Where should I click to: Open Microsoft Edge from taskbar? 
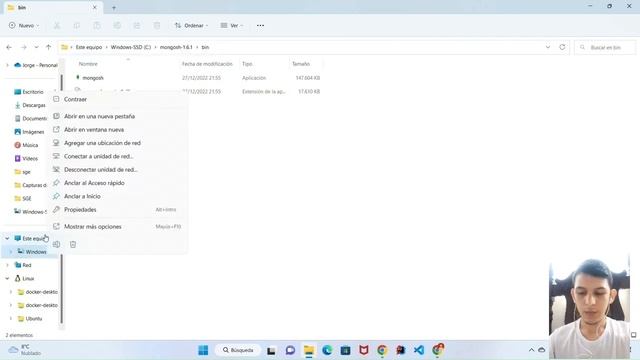click(327, 350)
